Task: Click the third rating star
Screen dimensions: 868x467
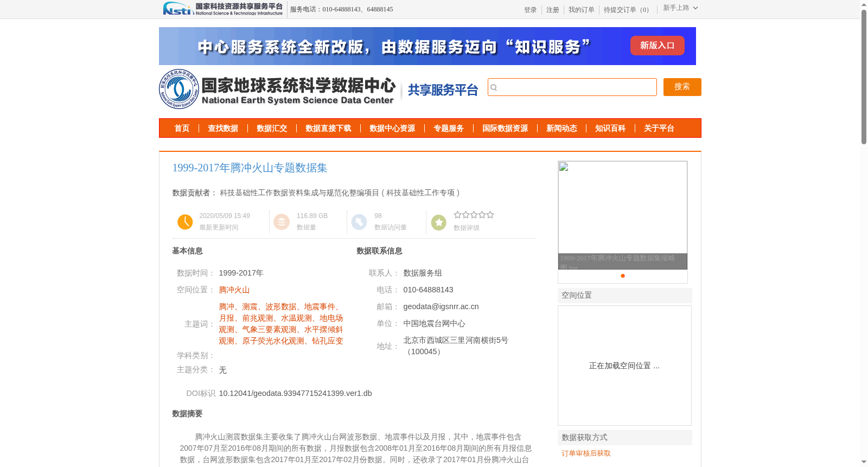Action: (474, 215)
